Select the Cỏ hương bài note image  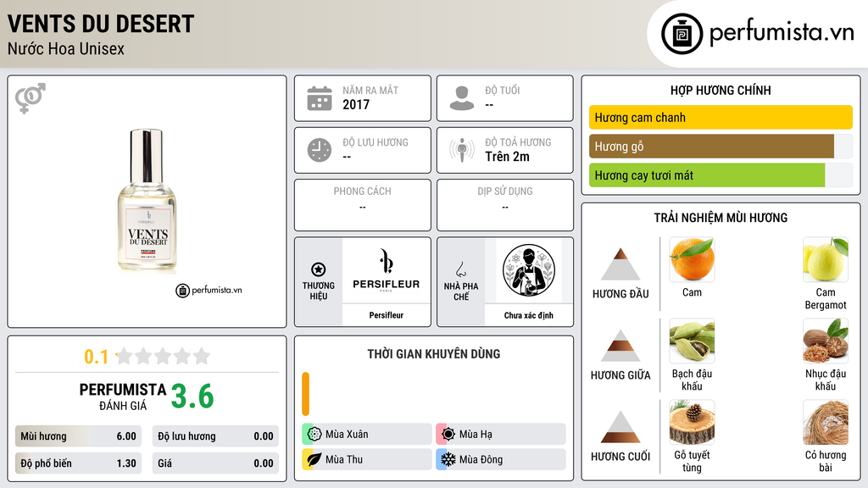(826, 422)
